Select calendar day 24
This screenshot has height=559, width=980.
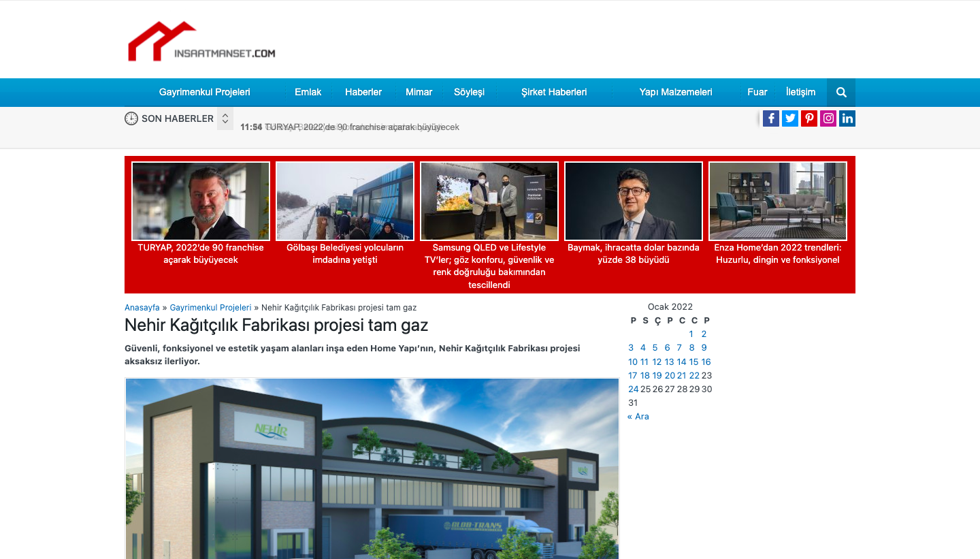pyautogui.click(x=634, y=389)
